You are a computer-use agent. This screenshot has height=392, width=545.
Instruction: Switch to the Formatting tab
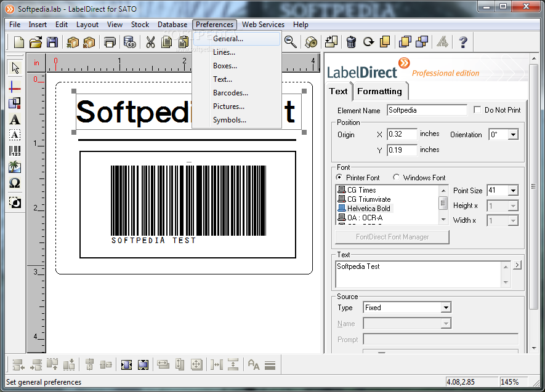(x=379, y=91)
